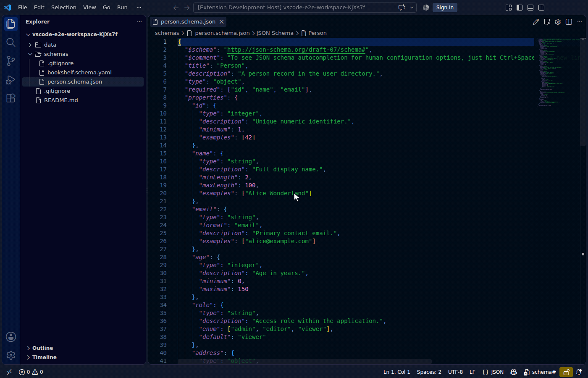Click the Customize Layout icon
This screenshot has width=588, height=378.
click(x=509, y=8)
